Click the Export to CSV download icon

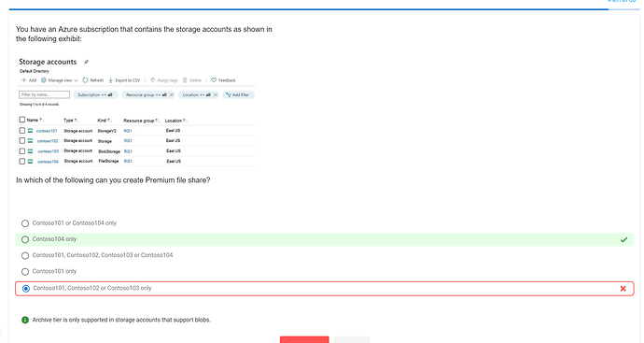110,80
